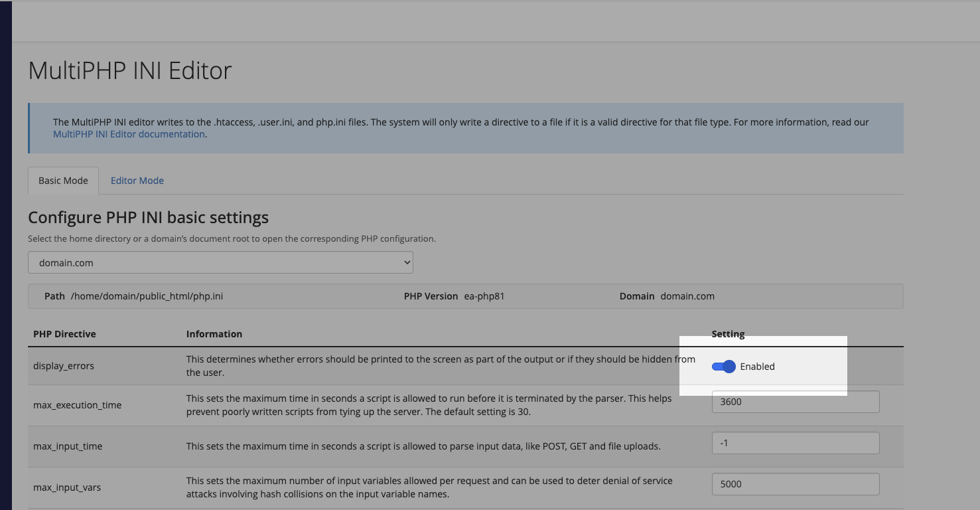The width and height of the screenshot is (980, 510).
Task: Open the domain.com location dropdown
Action: tap(220, 262)
